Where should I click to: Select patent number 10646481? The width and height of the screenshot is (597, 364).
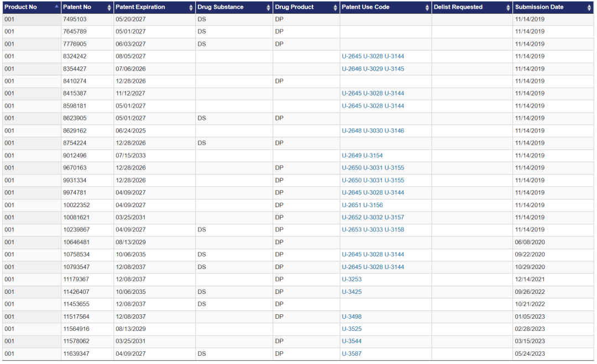coord(76,242)
